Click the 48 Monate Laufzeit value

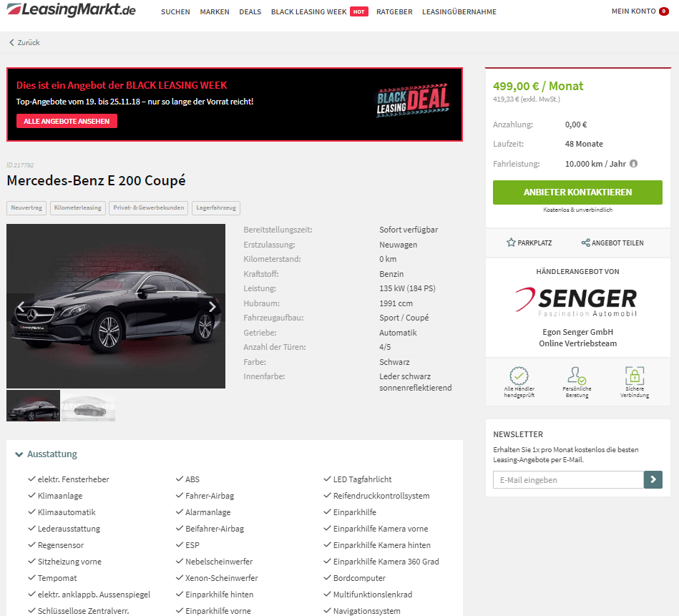pos(584,144)
